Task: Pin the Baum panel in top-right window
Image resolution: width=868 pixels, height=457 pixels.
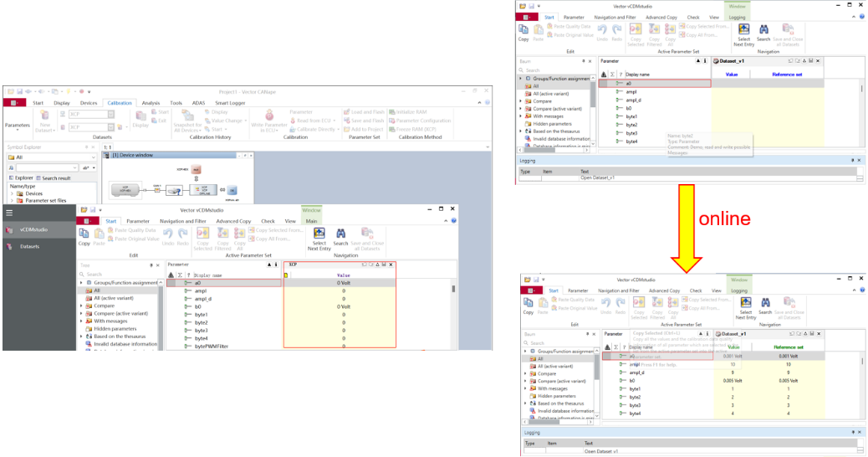Action: [x=584, y=61]
